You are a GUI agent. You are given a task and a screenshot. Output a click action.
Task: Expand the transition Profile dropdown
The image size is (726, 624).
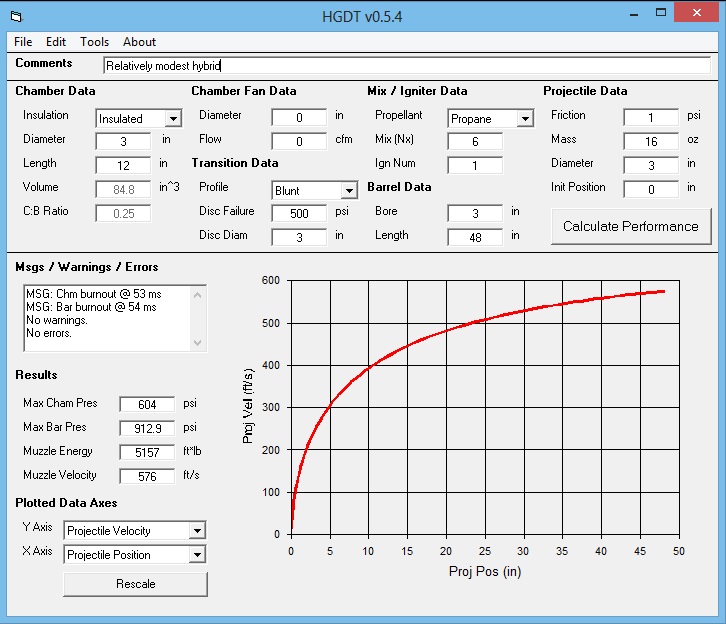348,190
